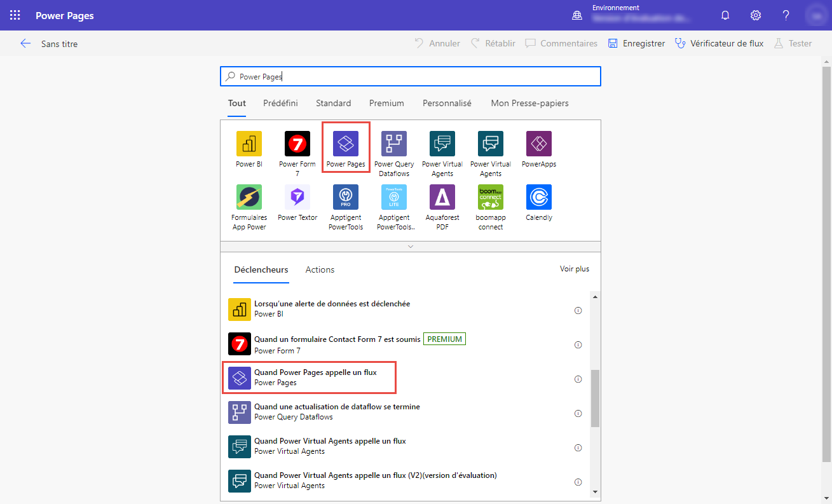The height and width of the screenshot is (504, 832).
Task: Open the boomapp connect connector
Action: pyautogui.click(x=490, y=197)
